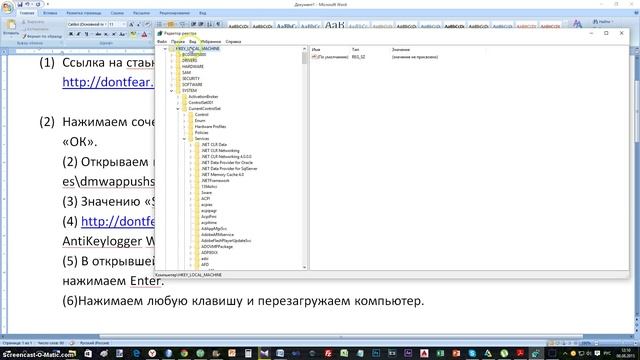Image resolution: width=640 pixels, height=360 pixels.
Task: Click the Grow Font icon in Word
Action: [131, 24]
